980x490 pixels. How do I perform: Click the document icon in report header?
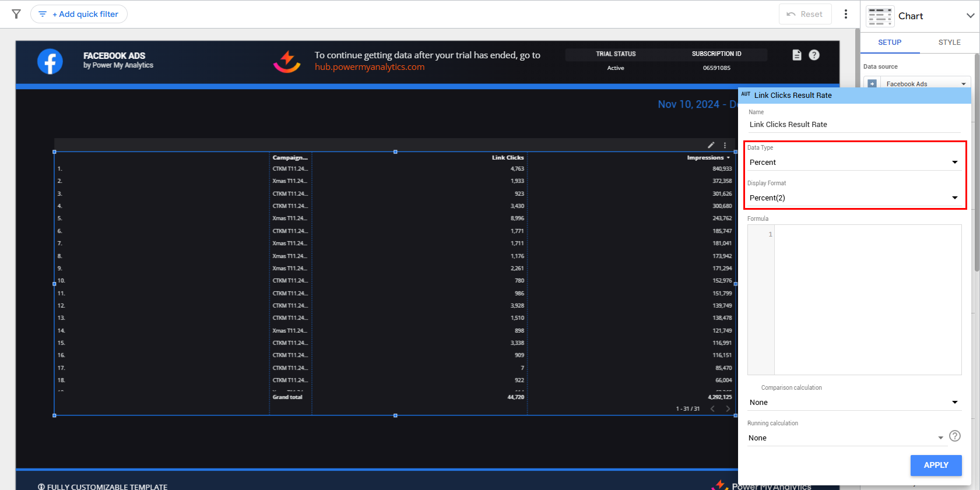[797, 55]
